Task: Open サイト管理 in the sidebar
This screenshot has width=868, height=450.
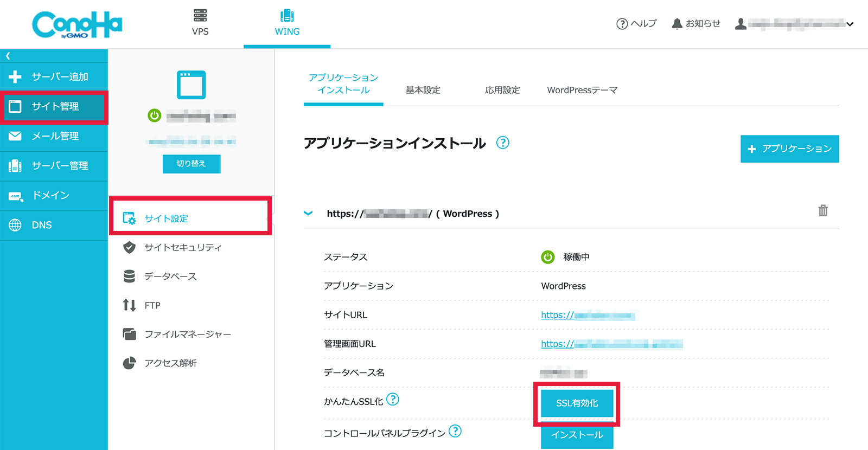Action: [x=54, y=106]
